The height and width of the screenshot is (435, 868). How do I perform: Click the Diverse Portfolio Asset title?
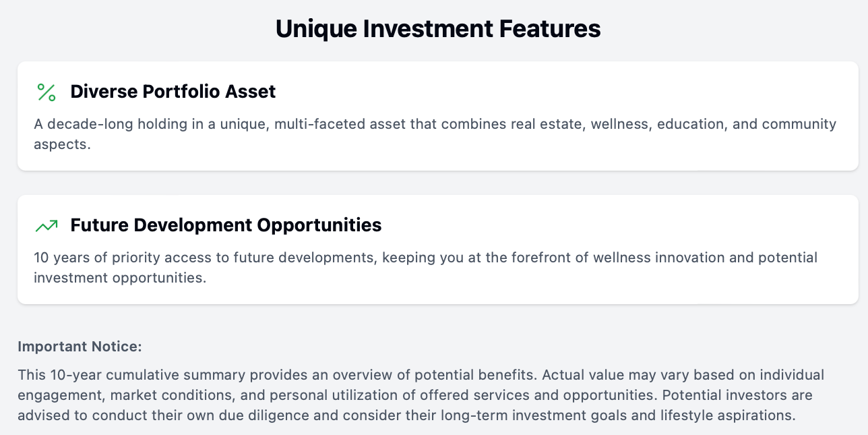tap(173, 92)
